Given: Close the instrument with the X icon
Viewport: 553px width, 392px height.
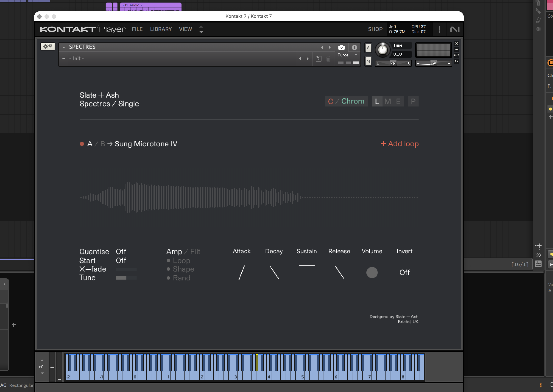Looking at the screenshot, I should tap(456, 44).
